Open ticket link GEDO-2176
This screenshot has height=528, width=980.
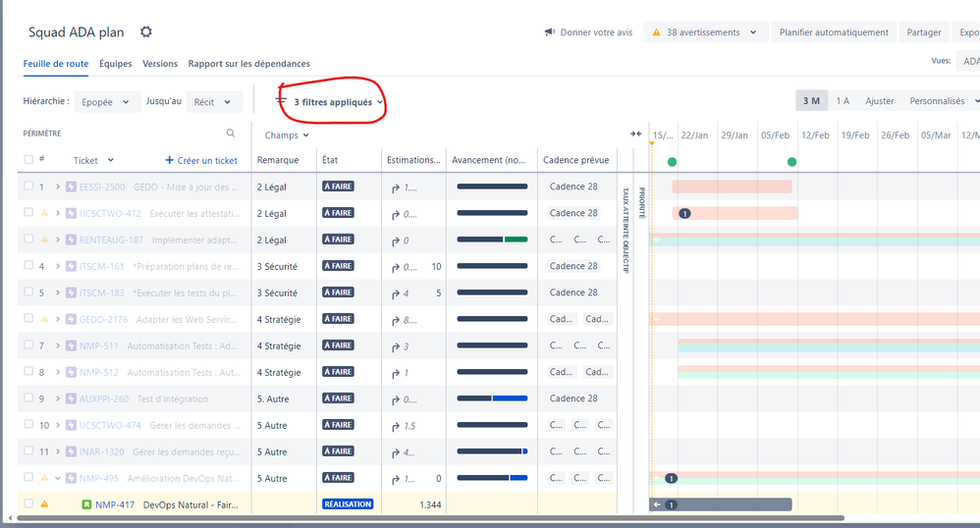[x=103, y=319]
